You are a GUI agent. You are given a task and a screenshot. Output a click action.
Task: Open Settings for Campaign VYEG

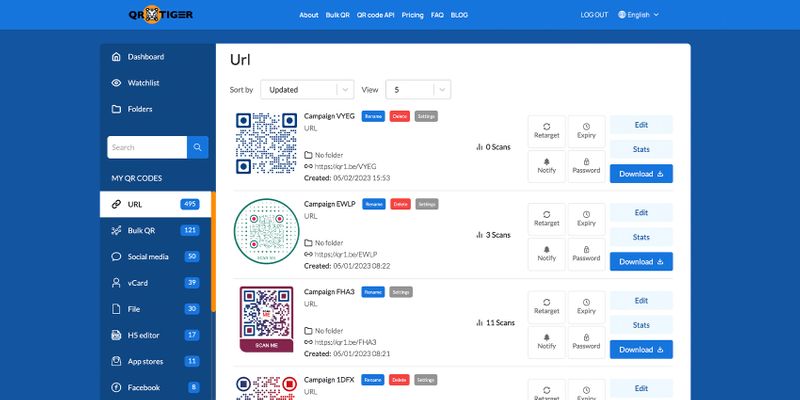[426, 116]
